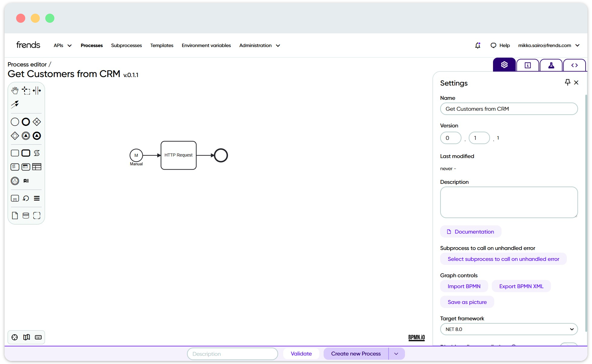Open the Templates section

click(x=162, y=45)
